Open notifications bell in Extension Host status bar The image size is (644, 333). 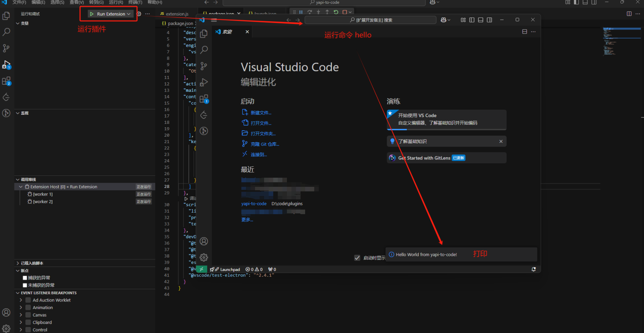[x=534, y=269]
